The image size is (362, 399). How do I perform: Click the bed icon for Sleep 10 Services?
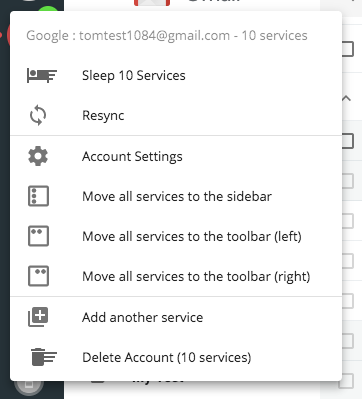tap(42, 75)
